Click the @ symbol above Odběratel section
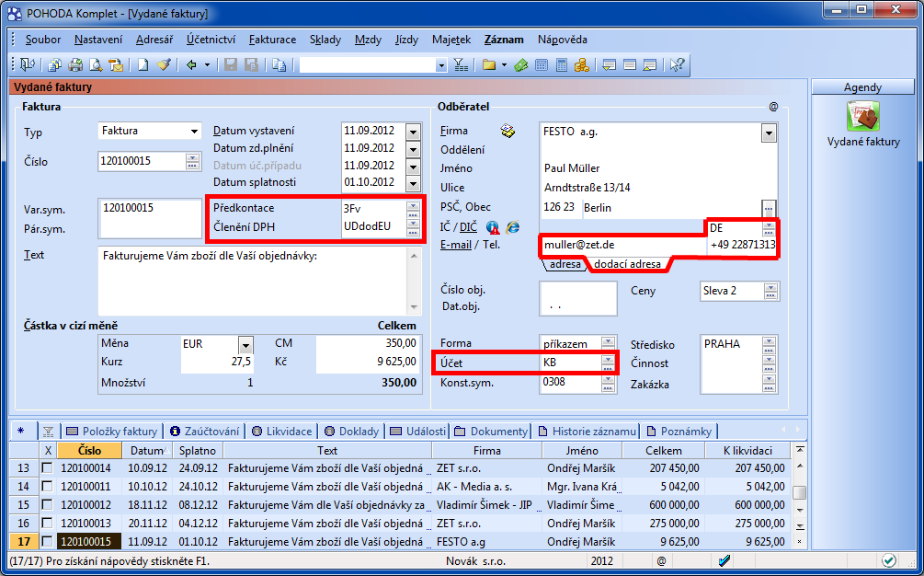This screenshot has width=924, height=576. click(x=774, y=107)
